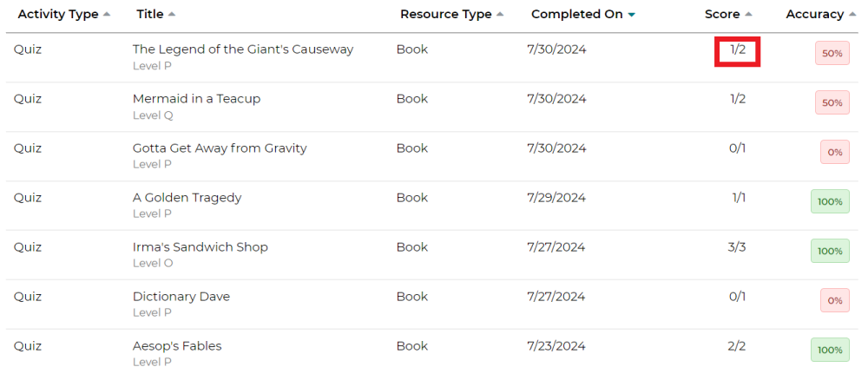Open Mermaid in a Teacup quiz
This screenshot has width=868, height=367.
click(196, 99)
